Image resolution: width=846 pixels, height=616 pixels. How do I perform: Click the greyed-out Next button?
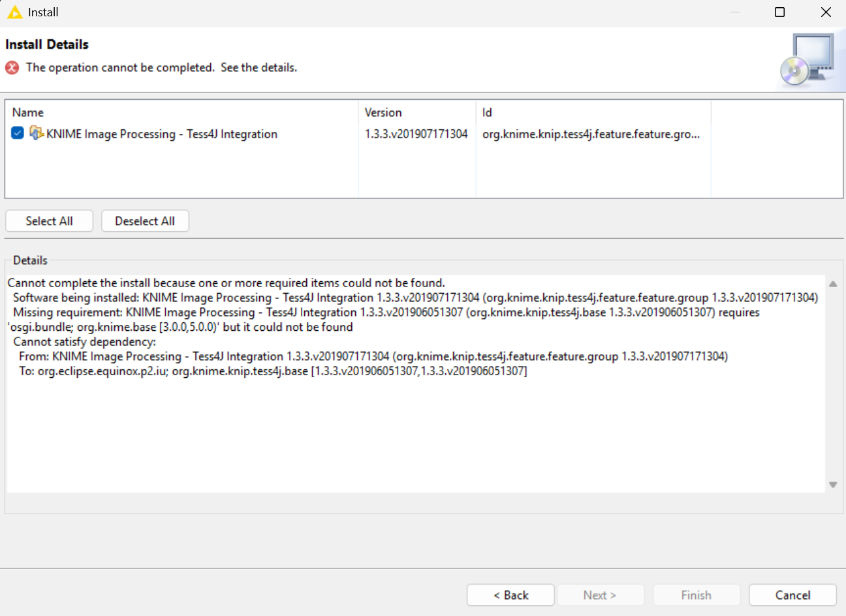tap(600, 595)
